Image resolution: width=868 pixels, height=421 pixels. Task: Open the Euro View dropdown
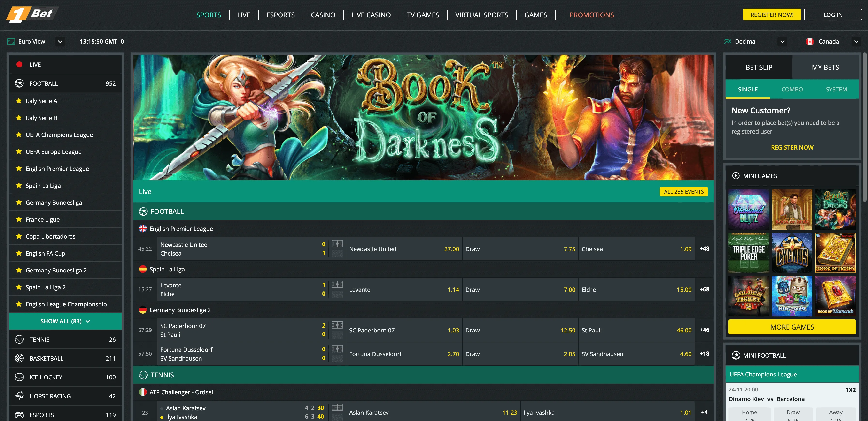click(x=60, y=41)
